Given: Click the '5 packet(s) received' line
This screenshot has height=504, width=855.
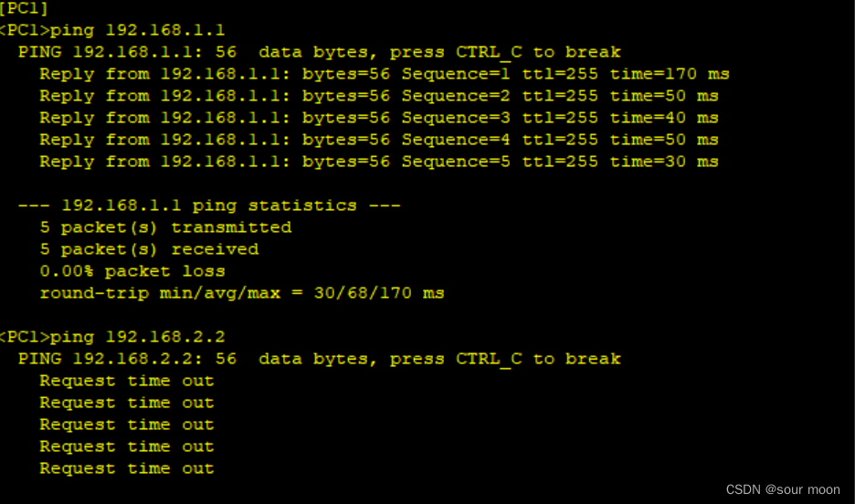Looking at the screenshot, I should click(150, 249).
